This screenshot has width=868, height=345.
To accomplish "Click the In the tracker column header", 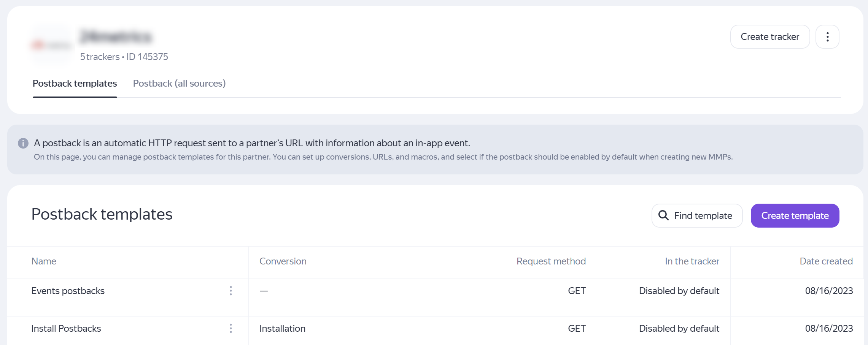I will pyautogui.click(x=692, y=261).
